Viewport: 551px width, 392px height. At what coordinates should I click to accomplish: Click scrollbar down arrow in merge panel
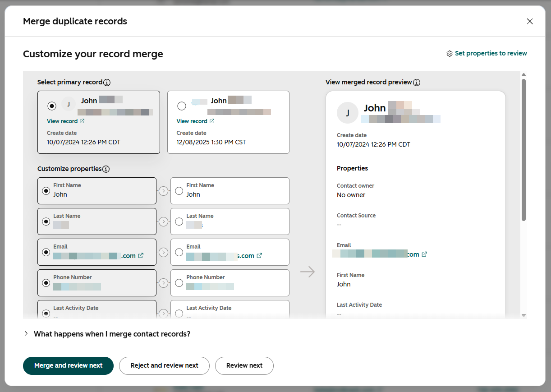[x=523, y=315]
